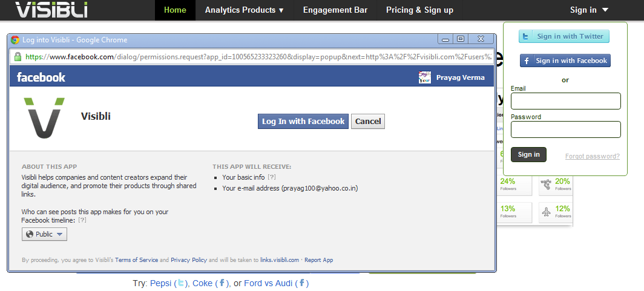Click the Visibli app V logo
Image resolution: width=644 pixels, height=291 pixels.
point(44,118)
